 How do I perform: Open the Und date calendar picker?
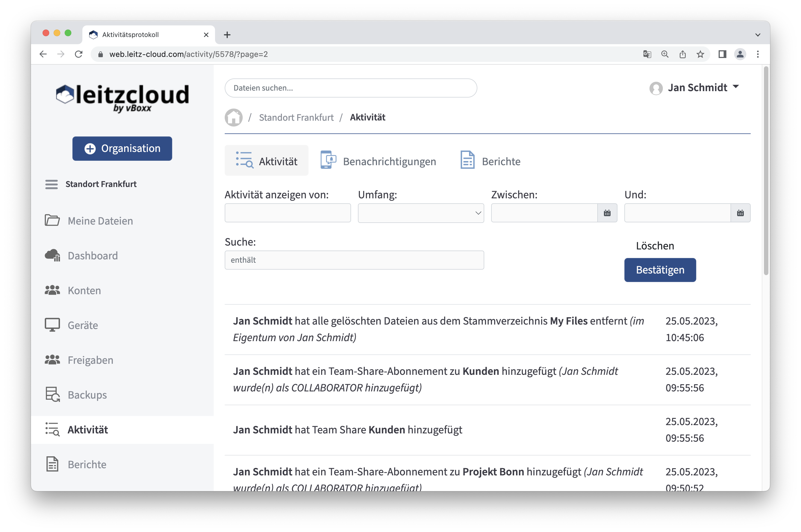click(740, 213)
